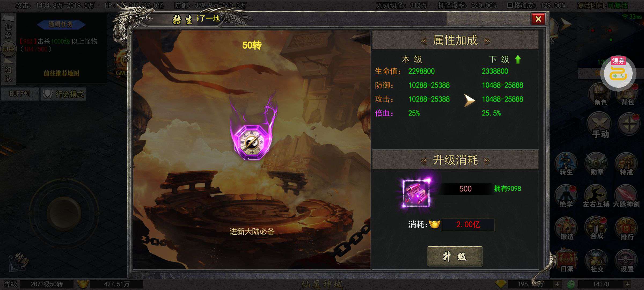Image resolution: width=644 pixels, height=290 pixels.
Task: Open the 合成 synthesis icon
Action: pos(596,229)
